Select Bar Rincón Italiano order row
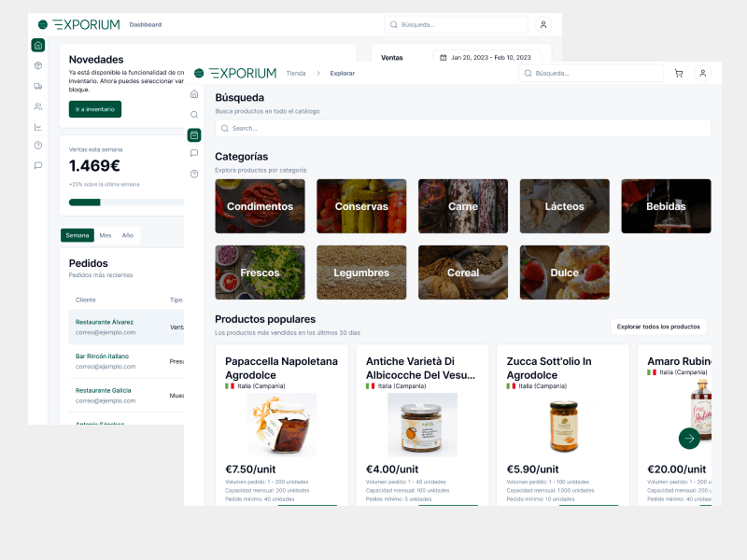This screenshot has width=747, height=560. 126,361
